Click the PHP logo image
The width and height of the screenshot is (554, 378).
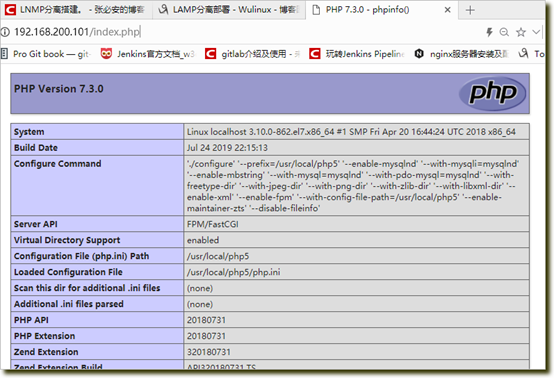pyautogui.click(x=492, y=93)
